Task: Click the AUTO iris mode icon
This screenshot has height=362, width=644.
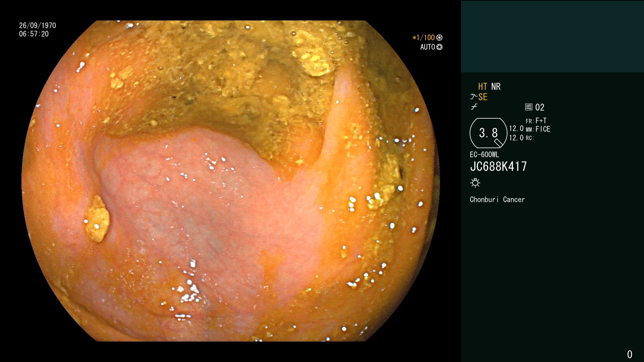Action: [x=439, y=47]
